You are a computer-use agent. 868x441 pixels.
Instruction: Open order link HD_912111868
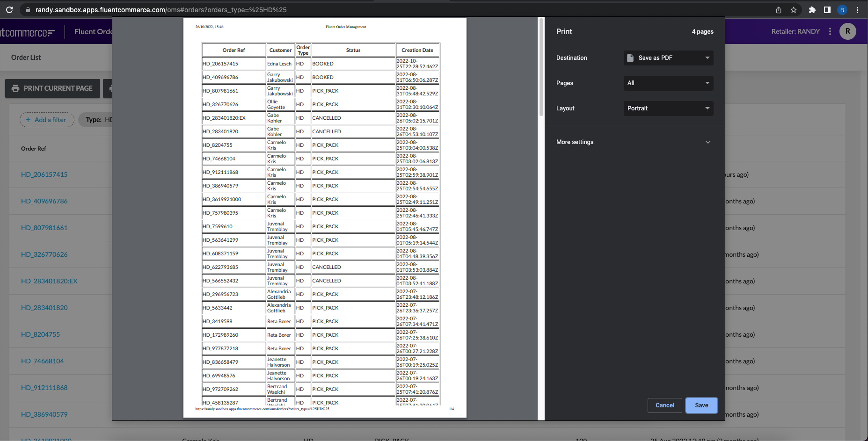pyautogui.click(x=44, y=388)
